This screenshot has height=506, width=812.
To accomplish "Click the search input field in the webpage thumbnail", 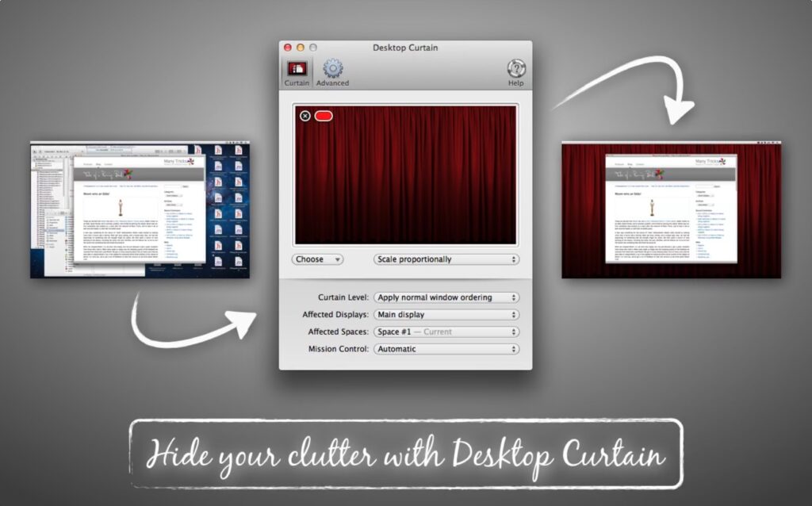I will (x=704, y=186).
